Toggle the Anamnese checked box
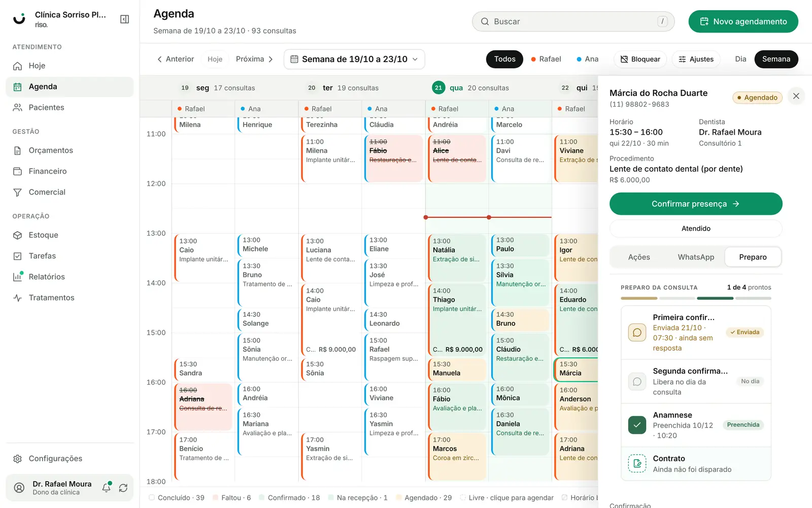812x508 pixels. click(637, 425)
